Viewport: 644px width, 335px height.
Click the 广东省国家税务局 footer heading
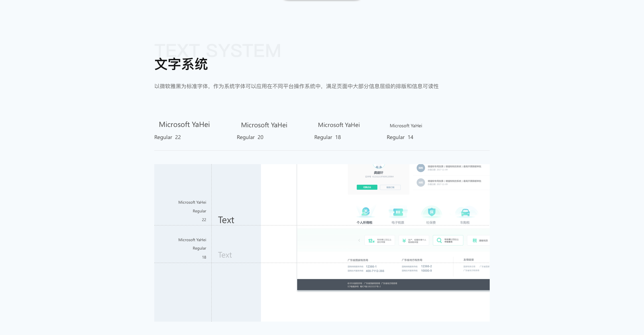point(358,260)
